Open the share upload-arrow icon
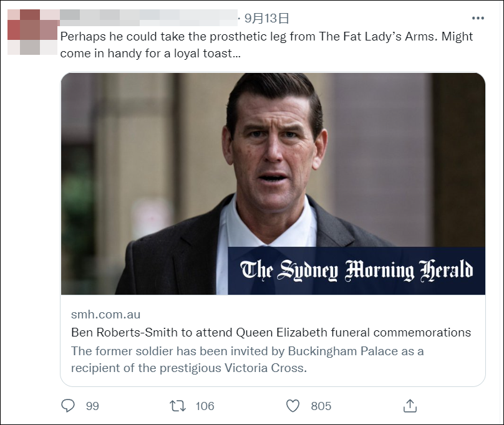The image size is (504, 425). (x=410, y=406)
